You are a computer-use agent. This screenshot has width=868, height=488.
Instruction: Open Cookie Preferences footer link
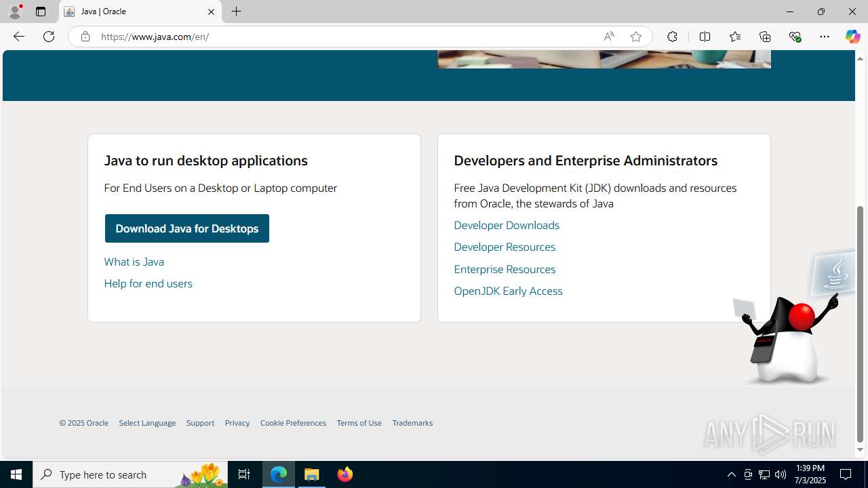(293, 423)
